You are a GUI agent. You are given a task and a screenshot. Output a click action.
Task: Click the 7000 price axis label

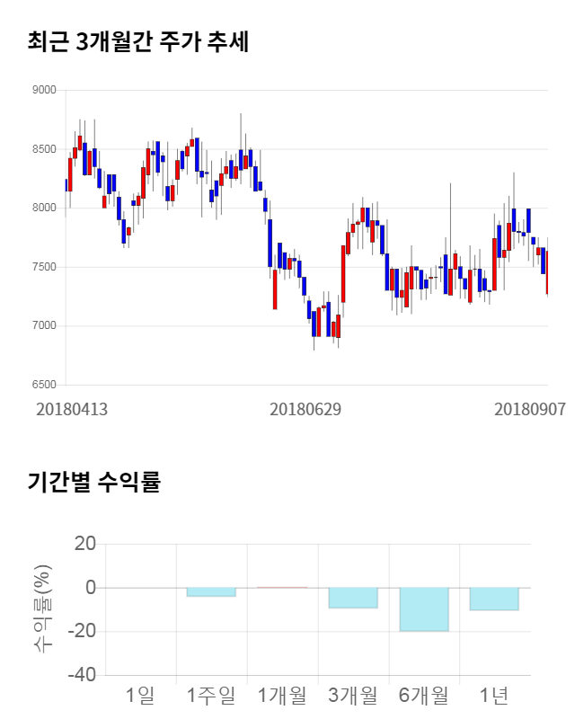tap(44, 325)
